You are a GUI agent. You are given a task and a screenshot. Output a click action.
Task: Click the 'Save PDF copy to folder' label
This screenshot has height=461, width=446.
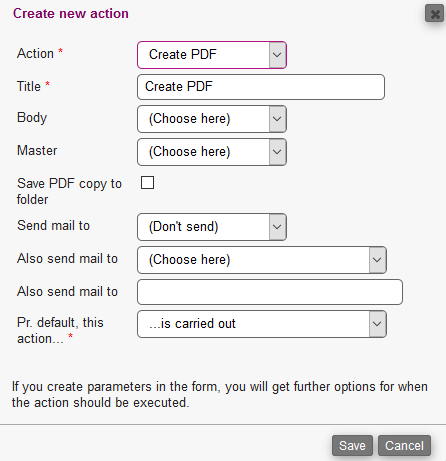69,192
